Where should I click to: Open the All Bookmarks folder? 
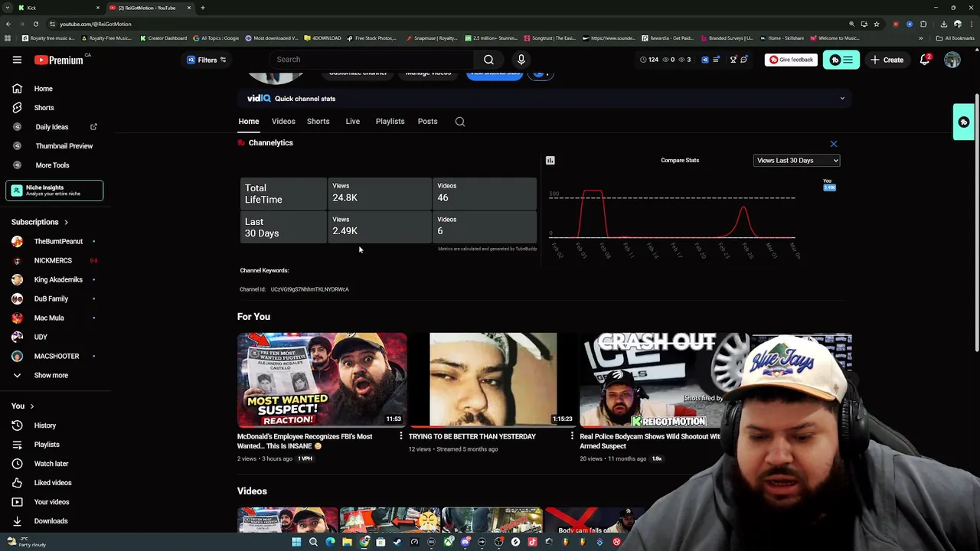[x=955, y=38]
